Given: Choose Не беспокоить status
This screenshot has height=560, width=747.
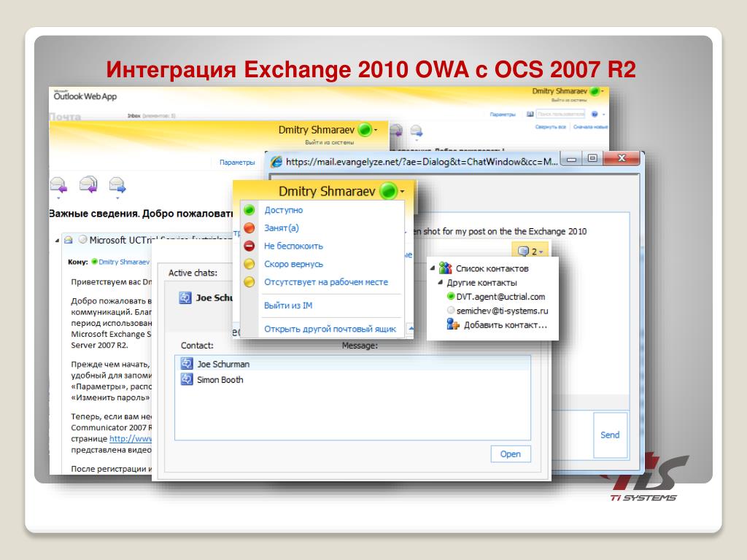Looking at the screenshot, I should [293, 246].
